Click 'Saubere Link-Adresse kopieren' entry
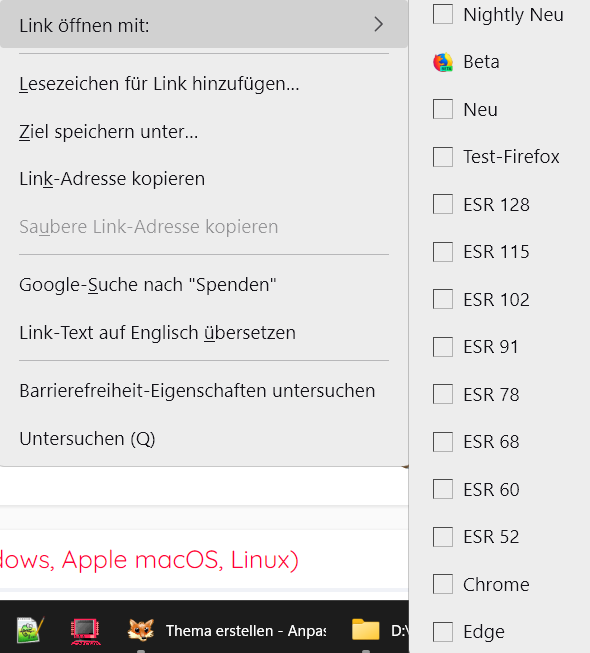This screenshot has height=653, width=590. (149, 227)
